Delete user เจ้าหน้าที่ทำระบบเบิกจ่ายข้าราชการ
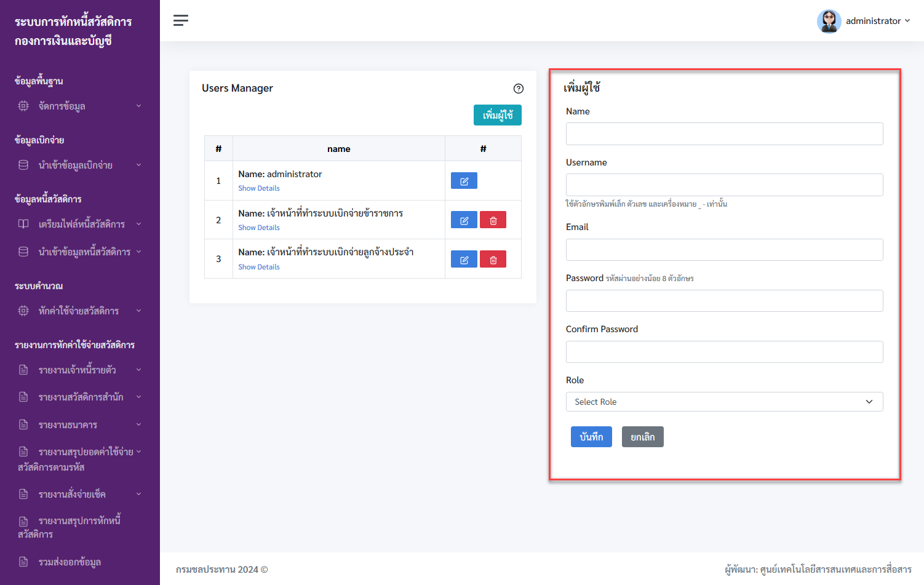The width and height of the screenshot is (924, 585). point(493,220)
